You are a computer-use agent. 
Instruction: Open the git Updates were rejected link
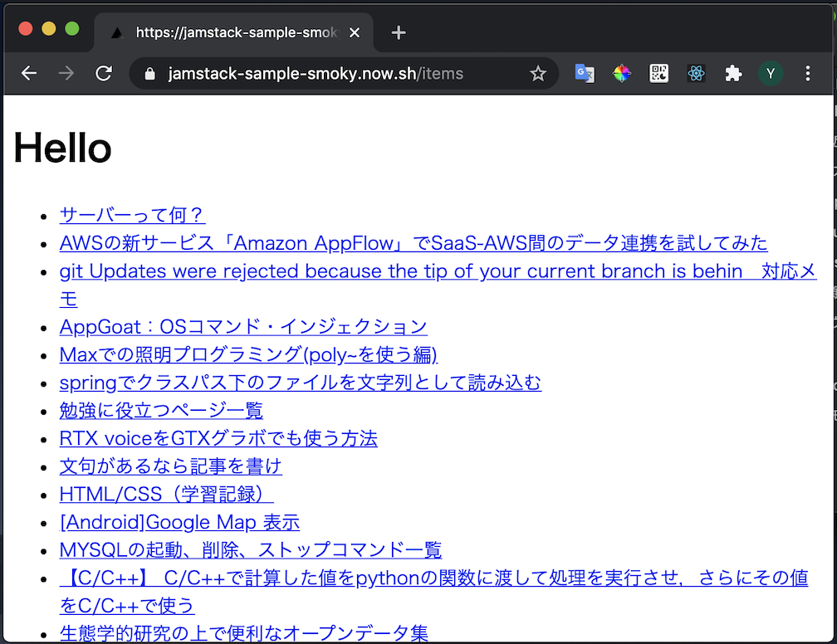click(x=438, y=285)
